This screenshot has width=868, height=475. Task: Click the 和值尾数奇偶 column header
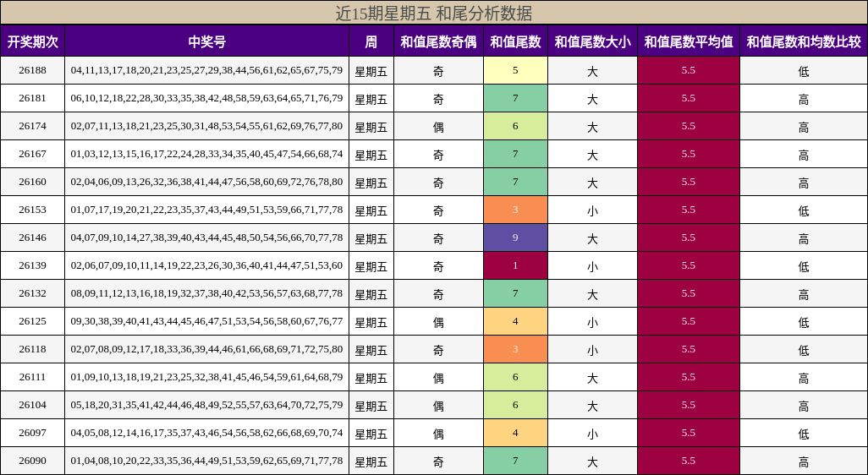click(438, 42)
